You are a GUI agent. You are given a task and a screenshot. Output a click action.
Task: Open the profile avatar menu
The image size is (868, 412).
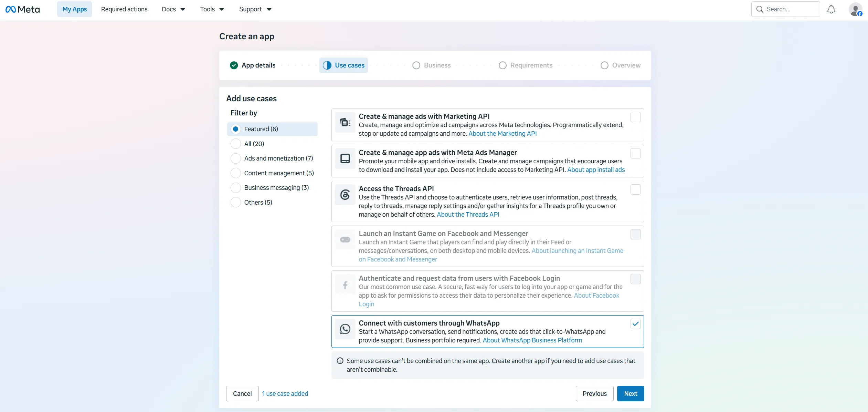click(855, 9)
